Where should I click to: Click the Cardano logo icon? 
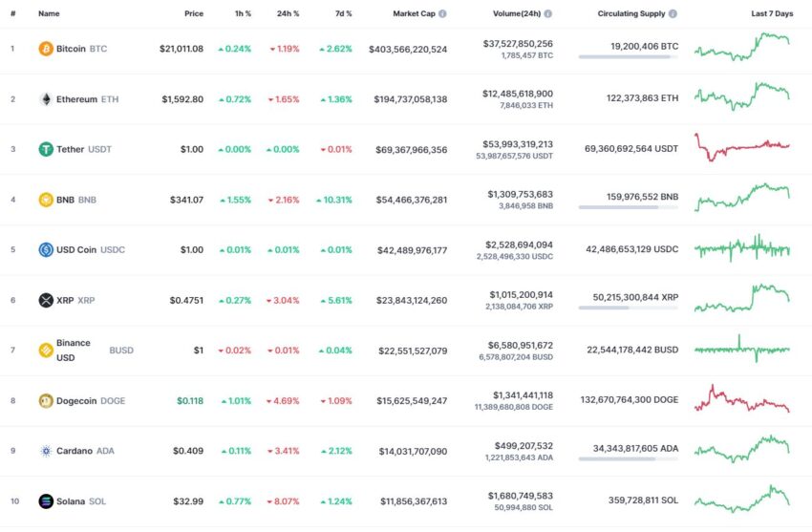pos(46,451)
